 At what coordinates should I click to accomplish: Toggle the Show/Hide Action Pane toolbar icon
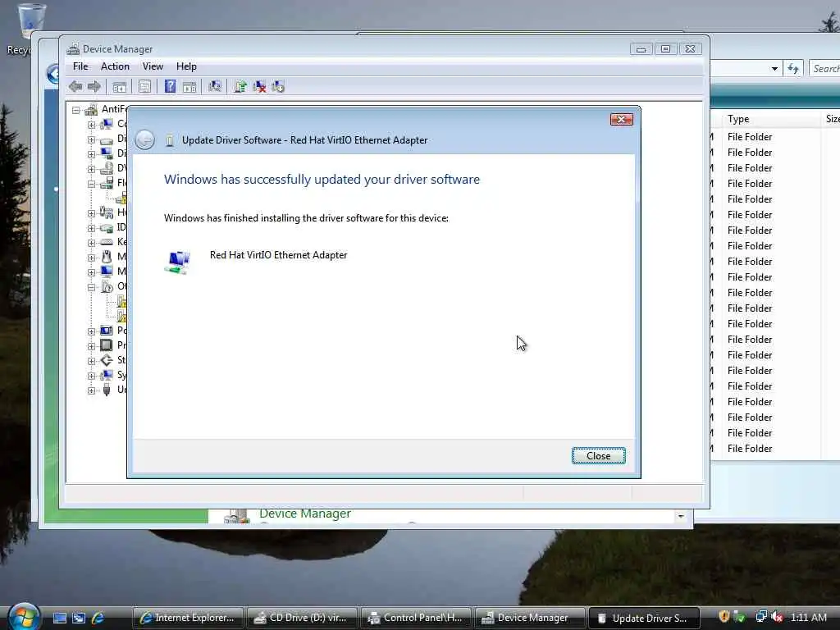[x=189, y=87]
